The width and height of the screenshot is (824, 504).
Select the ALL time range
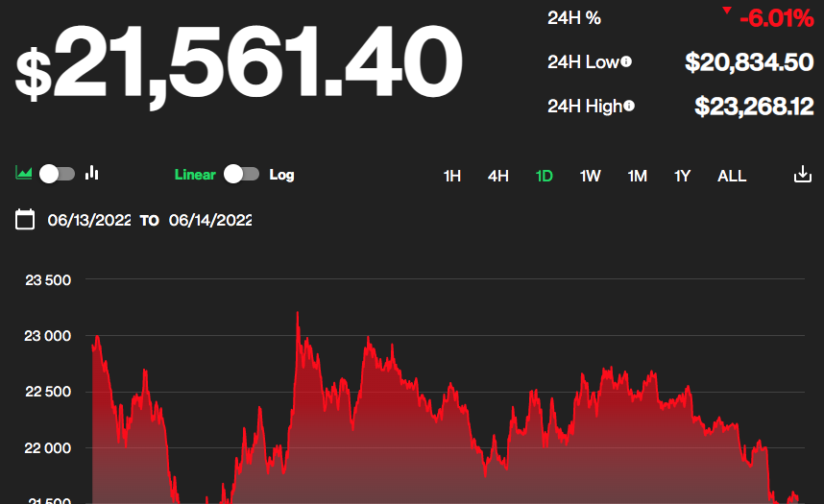(x=732, y=176)
